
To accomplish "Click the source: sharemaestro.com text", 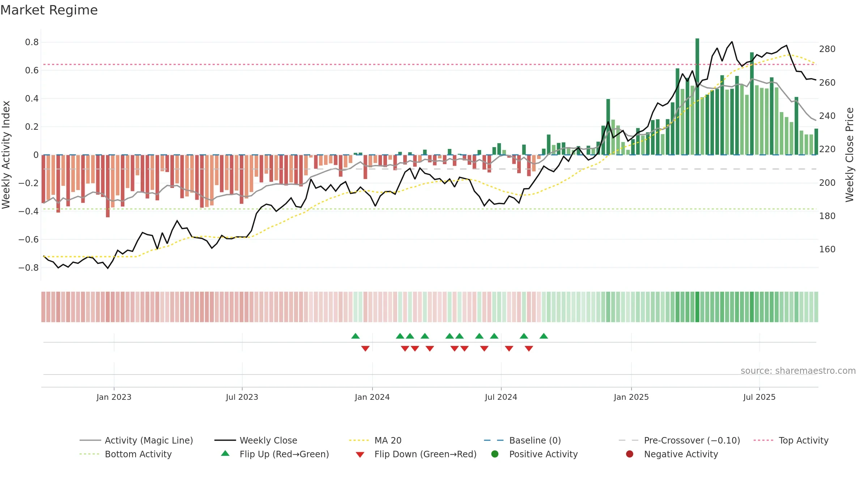I will tap(798, 371).
